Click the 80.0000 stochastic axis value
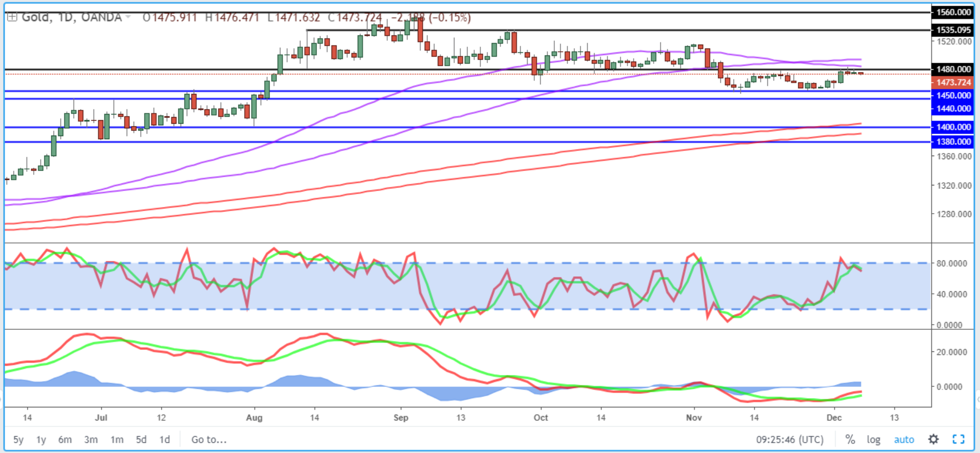Screen dimensions: 980x453 [952, 263]
